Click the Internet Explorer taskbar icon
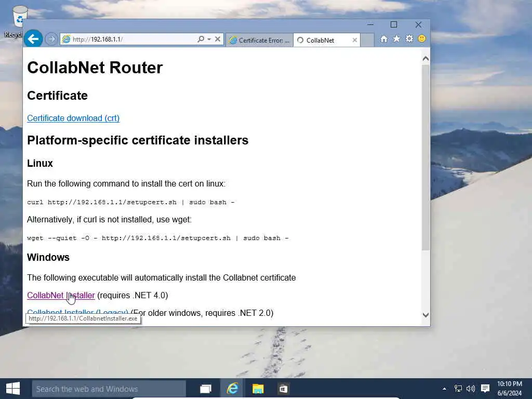 tap(232, 389)
